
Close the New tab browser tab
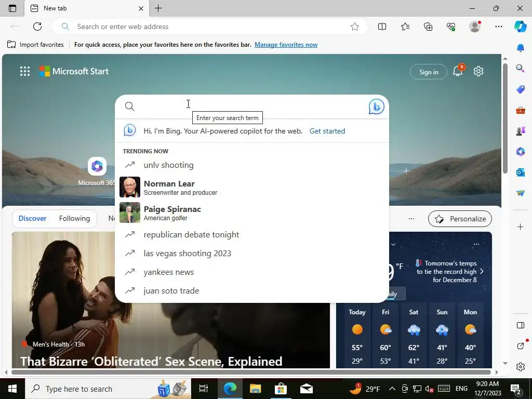coord(141,8)
